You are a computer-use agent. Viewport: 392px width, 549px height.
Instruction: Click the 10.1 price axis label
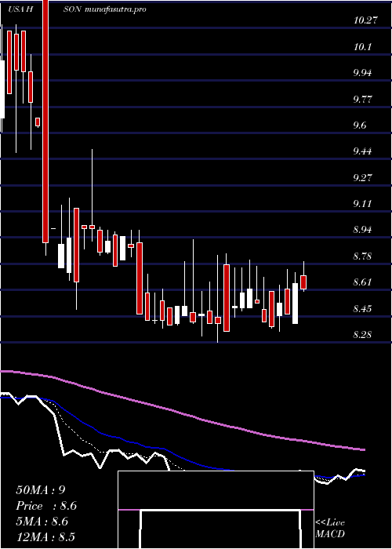(362, 46)
